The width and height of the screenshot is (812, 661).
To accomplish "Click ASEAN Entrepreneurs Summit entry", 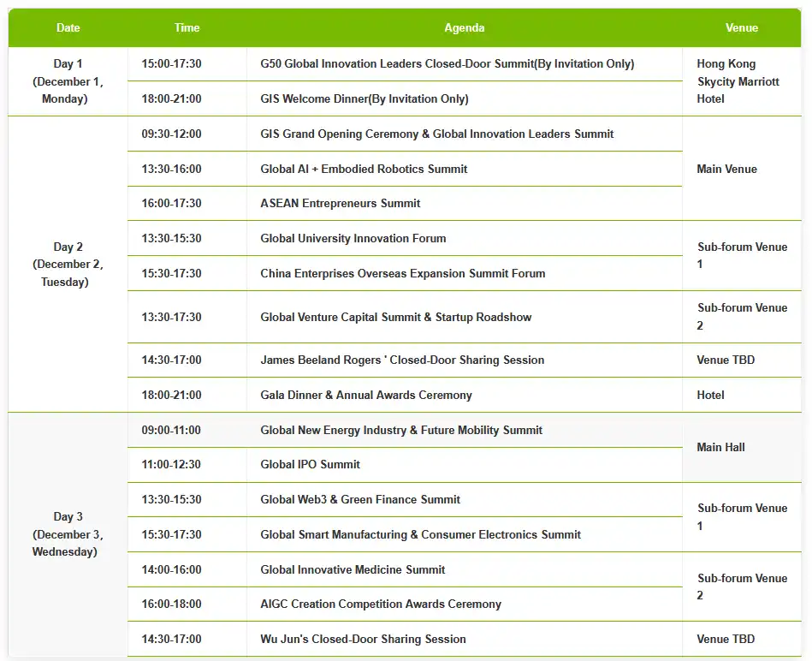I will (340, 204).
